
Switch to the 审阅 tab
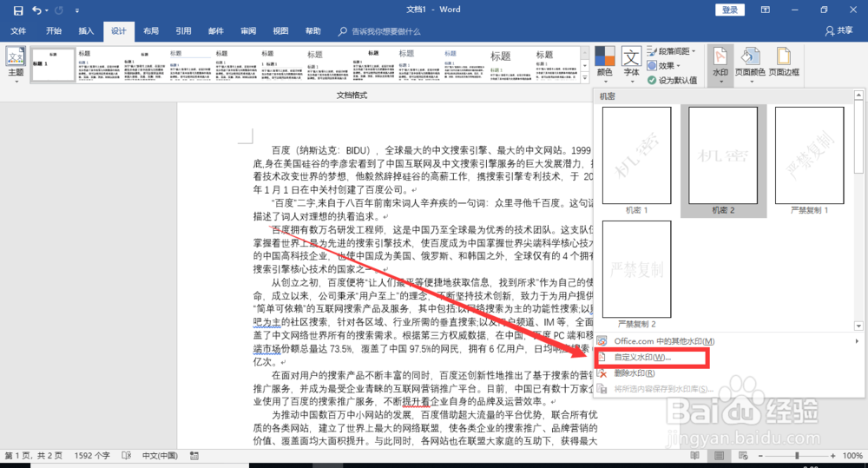tap(248, 31)
